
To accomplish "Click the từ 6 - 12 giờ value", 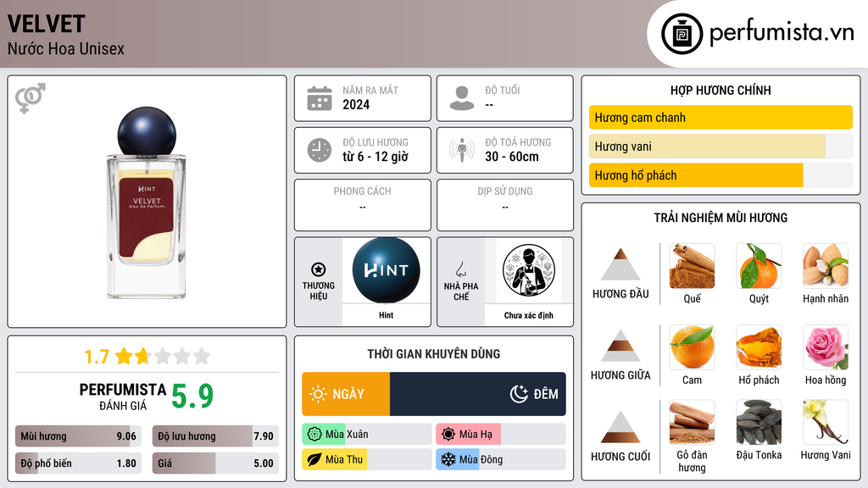I will [x=376, y=157].
